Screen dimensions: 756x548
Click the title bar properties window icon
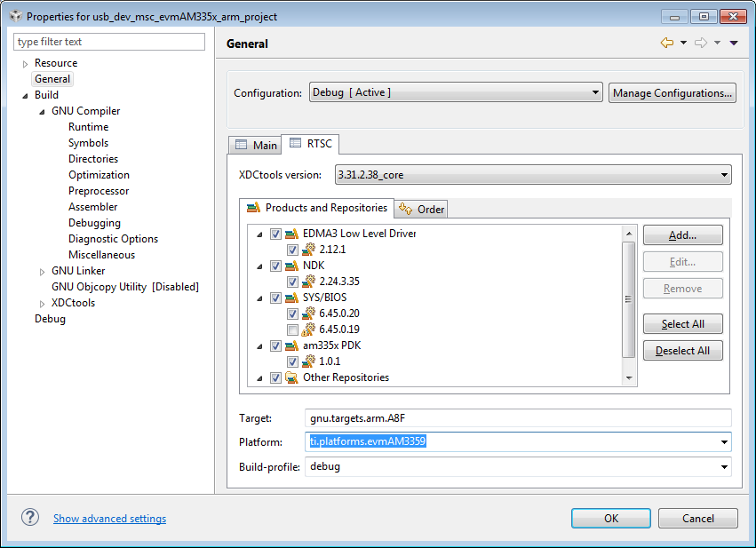(x=16, y=16)
